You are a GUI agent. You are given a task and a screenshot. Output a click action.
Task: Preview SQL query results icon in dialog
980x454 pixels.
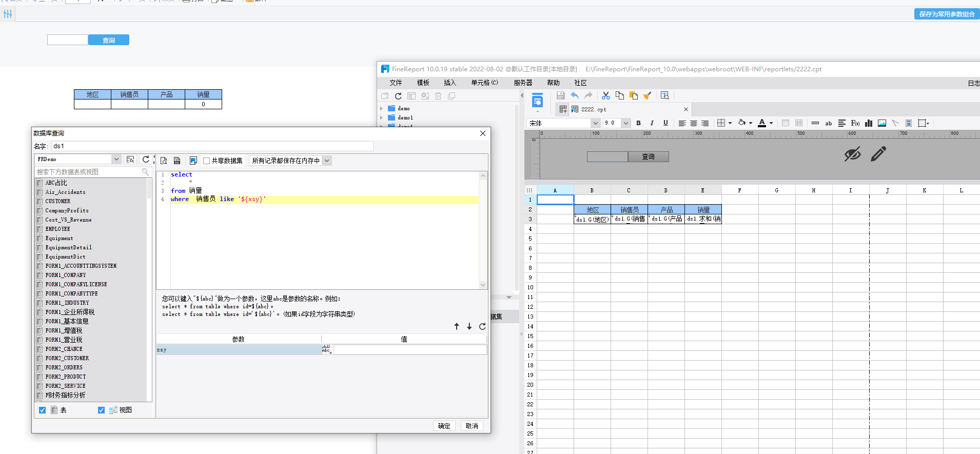click(x=164, y=161)
